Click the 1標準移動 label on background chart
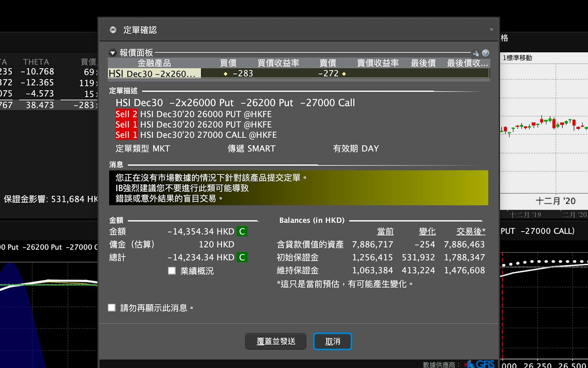The height and width of the screenshot is (368, 588). pos(517,58)
